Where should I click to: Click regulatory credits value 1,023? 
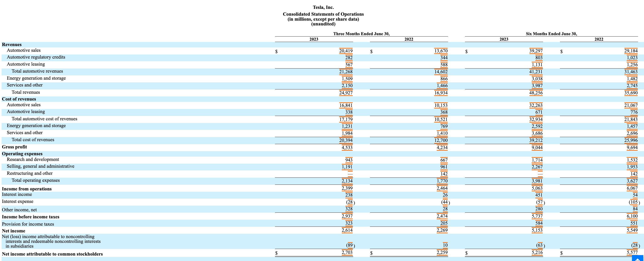632,58
